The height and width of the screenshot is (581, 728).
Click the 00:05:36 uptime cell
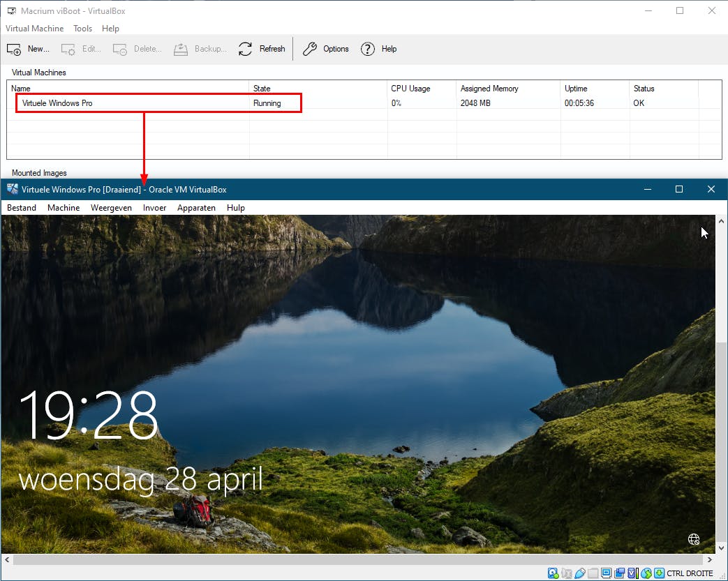[579, 103]
